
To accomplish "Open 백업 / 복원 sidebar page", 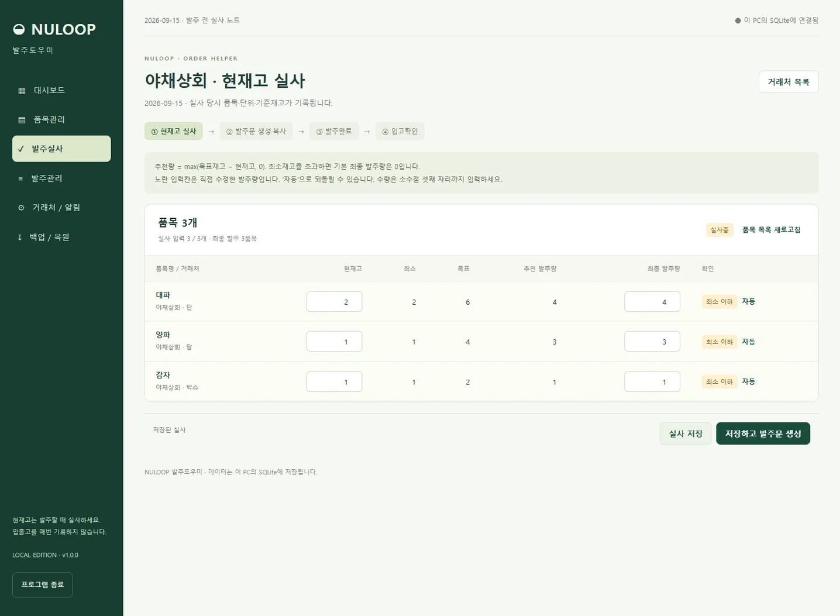I will [61, 237].
